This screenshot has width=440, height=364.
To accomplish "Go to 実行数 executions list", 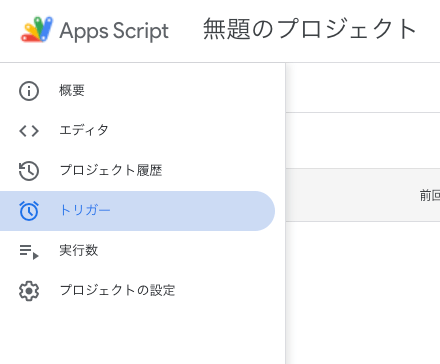I will click(x=137, y=251).
